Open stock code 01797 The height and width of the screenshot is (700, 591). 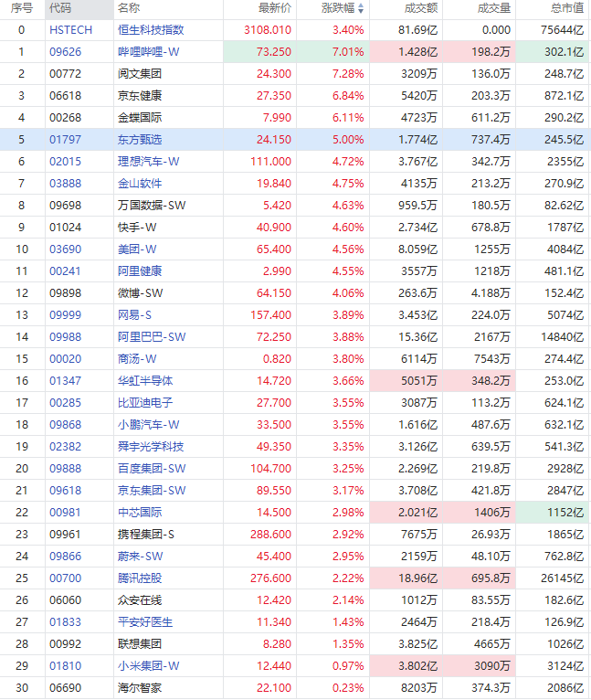click(x=65, y=139)
